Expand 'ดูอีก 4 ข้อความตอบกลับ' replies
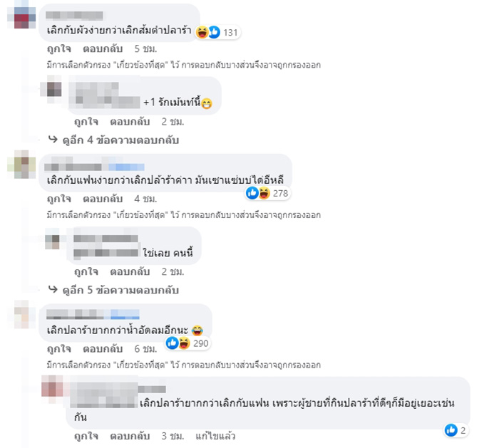The width and height of the screenshot is (499, 448). pos(120,140)
